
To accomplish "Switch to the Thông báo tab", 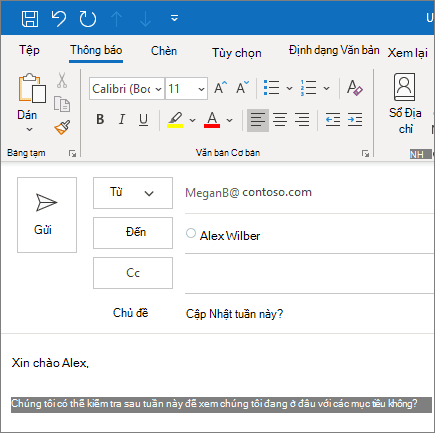I will [96, 50].
